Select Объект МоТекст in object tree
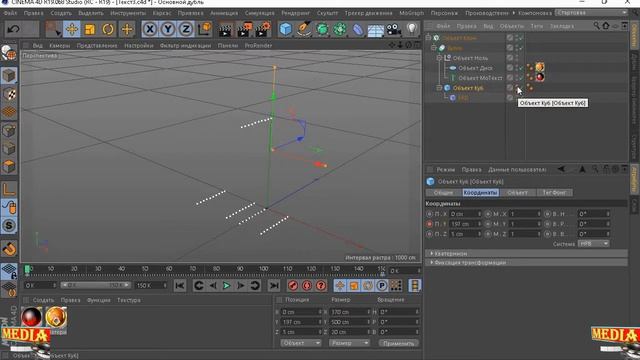The height and width of the screenshot is (360, 640). [x=480, y=78]
